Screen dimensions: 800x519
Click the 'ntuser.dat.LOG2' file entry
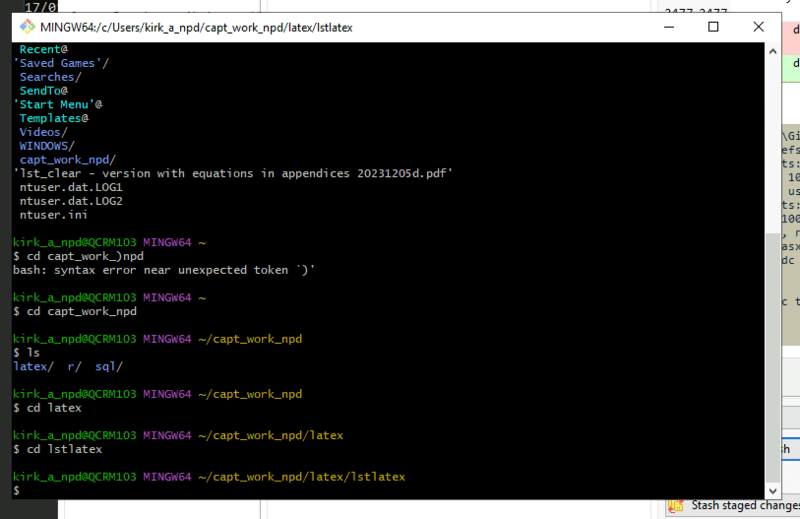point(71,201)
